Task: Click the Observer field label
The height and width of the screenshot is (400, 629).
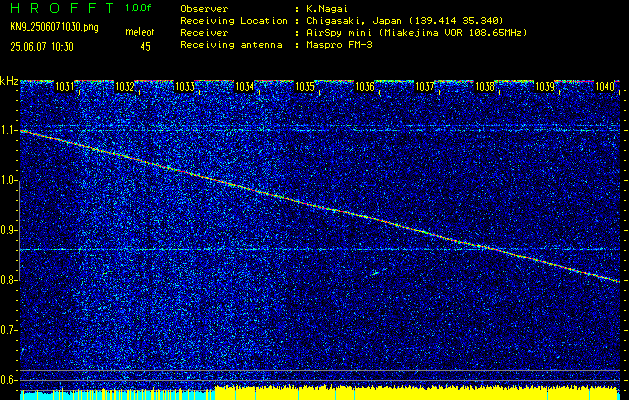Action: pos(204,9)
